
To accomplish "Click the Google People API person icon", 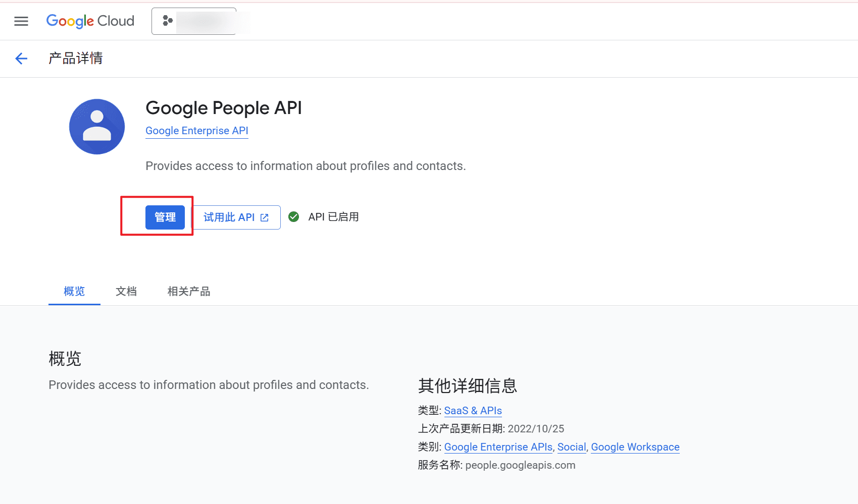I will click(x=97, y=127).
